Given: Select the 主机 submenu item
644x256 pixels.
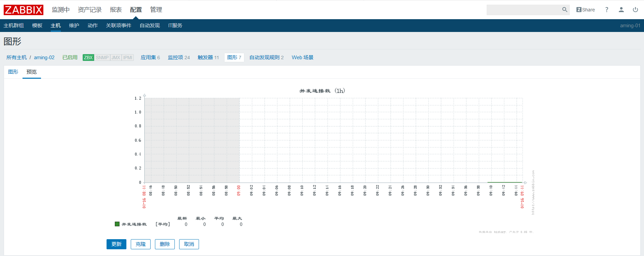Looking at the screenshot, I should pyautogui.click(x=56, y=26).
